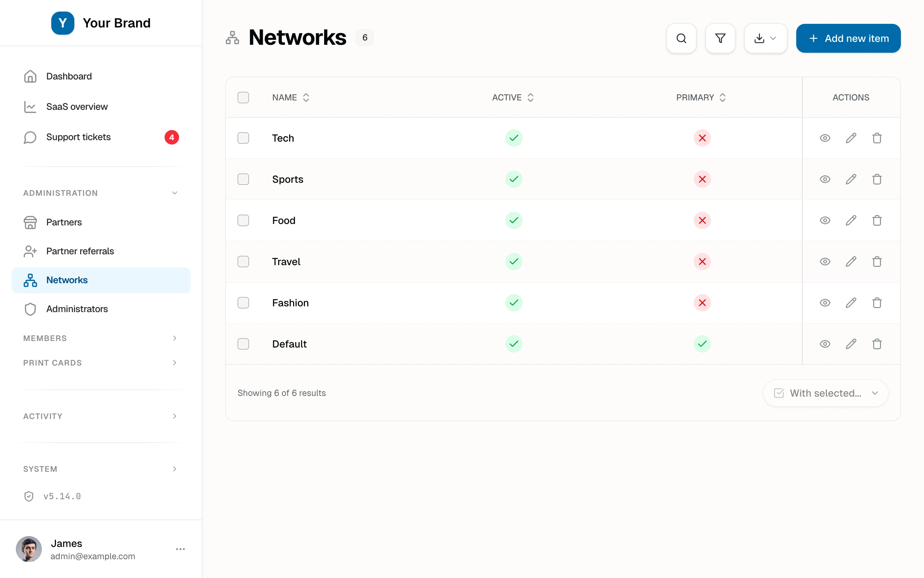924x578 pixels.
Task: Sort the table by Name column
Action: click(x=291, y=98)
